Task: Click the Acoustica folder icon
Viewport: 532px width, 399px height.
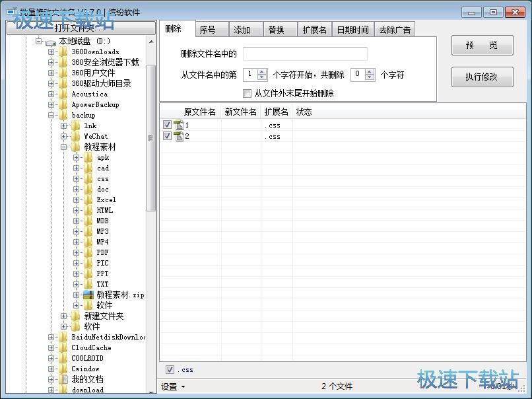Action: [x=63, y=94]
